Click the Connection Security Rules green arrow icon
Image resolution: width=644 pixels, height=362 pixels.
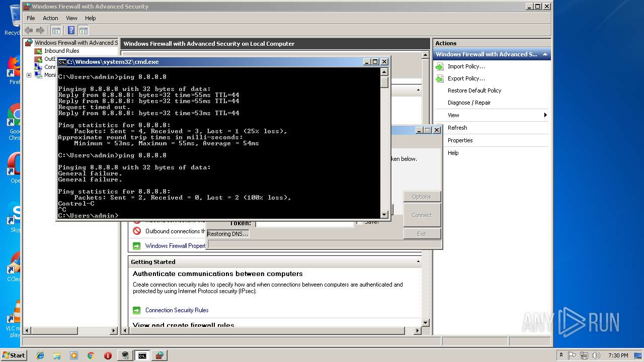pyautogui.click(x=136, y=310)
